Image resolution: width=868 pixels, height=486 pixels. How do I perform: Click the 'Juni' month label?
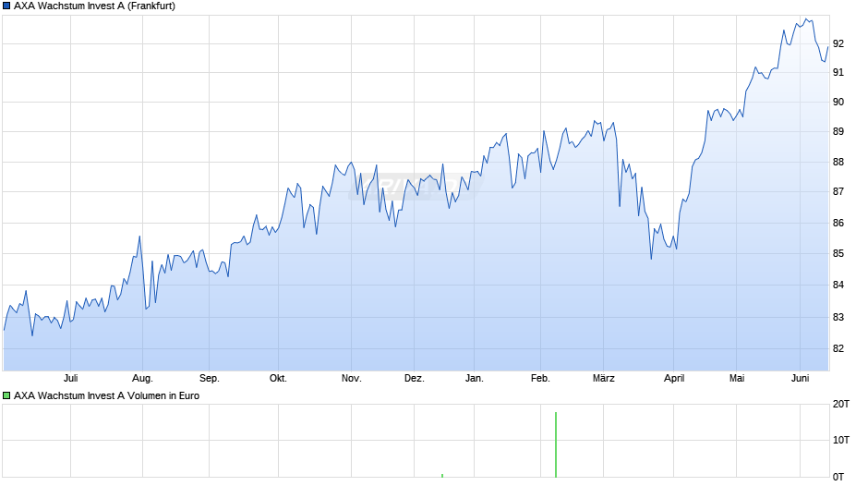[800, 379]
